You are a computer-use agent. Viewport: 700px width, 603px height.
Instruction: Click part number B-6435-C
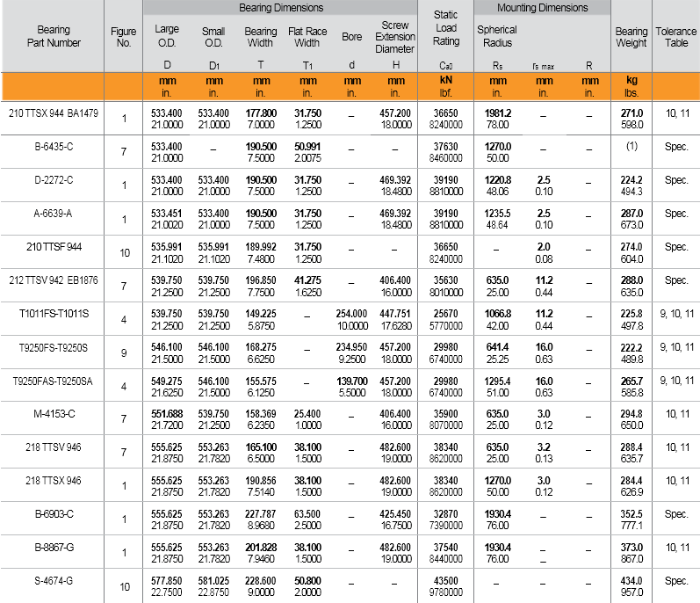53,146
